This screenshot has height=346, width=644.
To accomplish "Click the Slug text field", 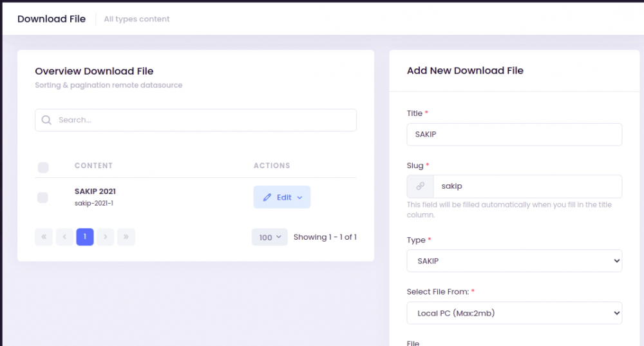I will [527, 186].
